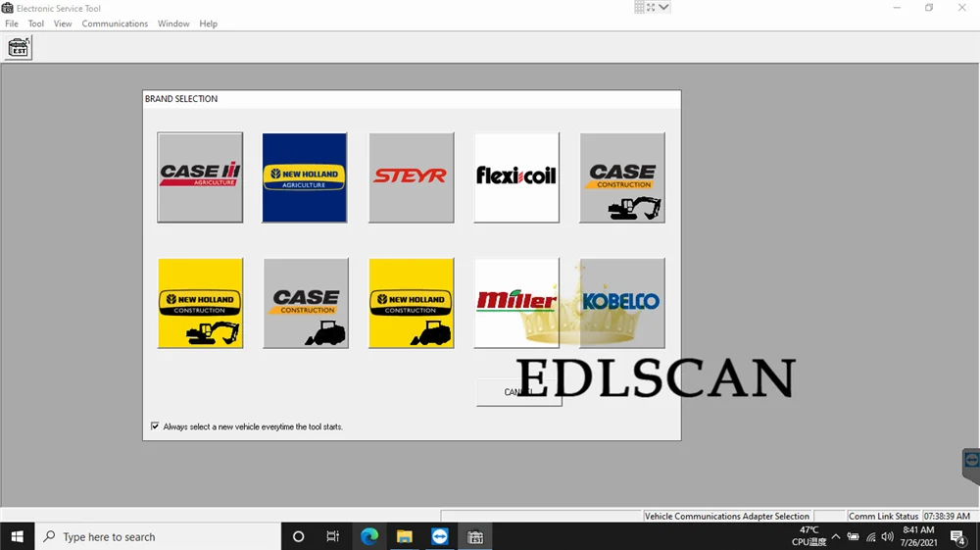Click Cancel in Brand Selection dialog
The height and width of the screenshot is (550, 980).
[518, 392]
